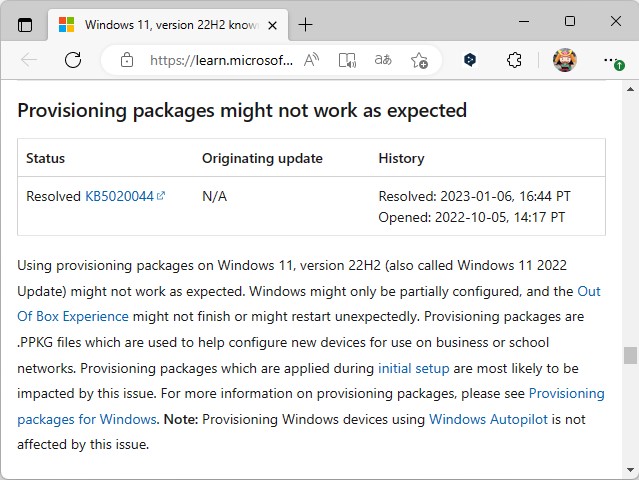The image size is (639, 480).
Task: Click the Read Aloud icon
Action: pyautogui.click(x=312, y=60)
